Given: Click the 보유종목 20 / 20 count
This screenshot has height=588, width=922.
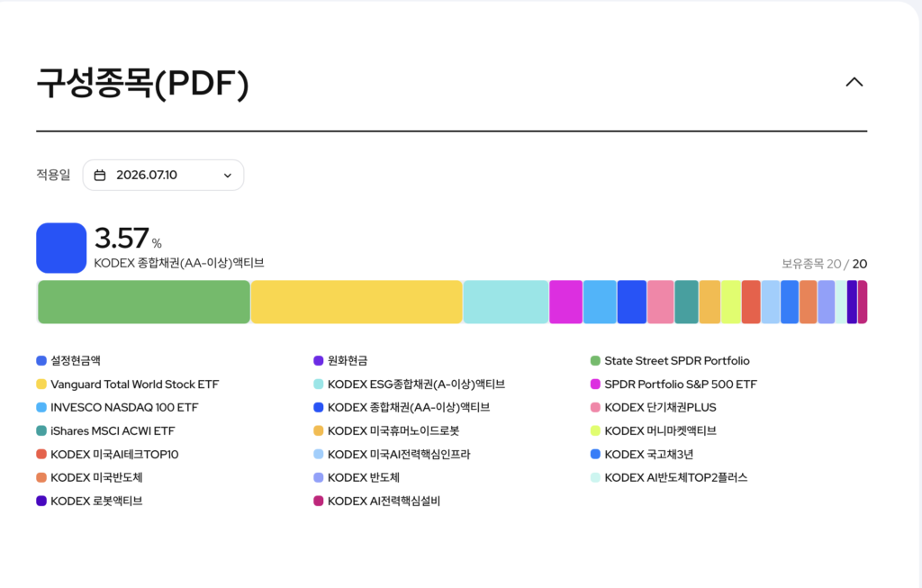Looking at the screenshot, I should pos(824,264).
